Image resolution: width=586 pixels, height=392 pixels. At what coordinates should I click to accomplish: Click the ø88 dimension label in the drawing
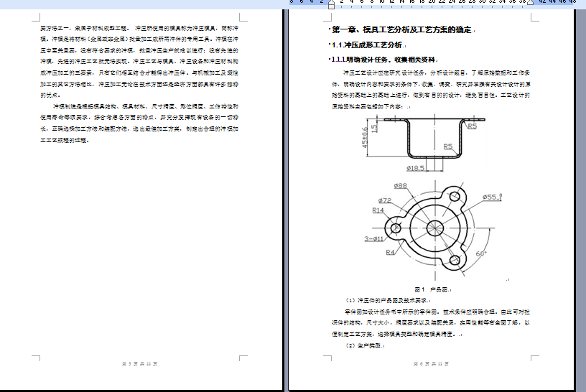pos(400,186)
